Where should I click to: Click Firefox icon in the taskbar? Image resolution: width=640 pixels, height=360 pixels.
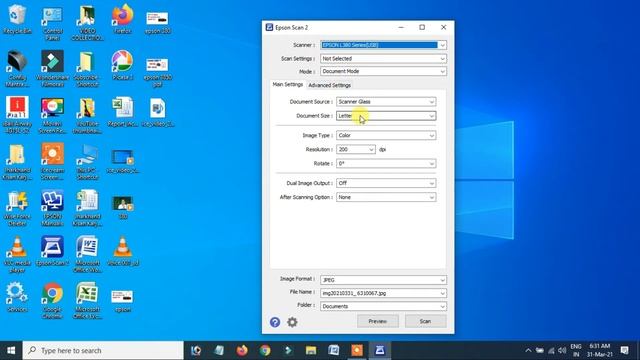coord(242,350)
